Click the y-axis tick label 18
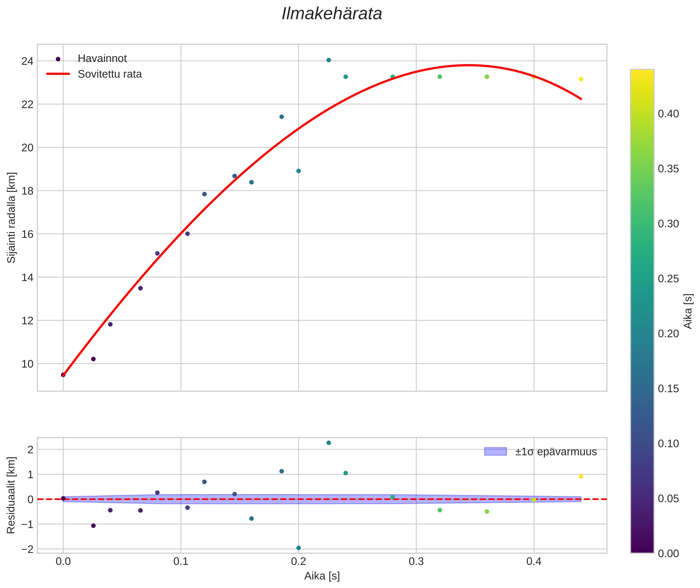This screenshot has width=700, height=588. (27, 191)
